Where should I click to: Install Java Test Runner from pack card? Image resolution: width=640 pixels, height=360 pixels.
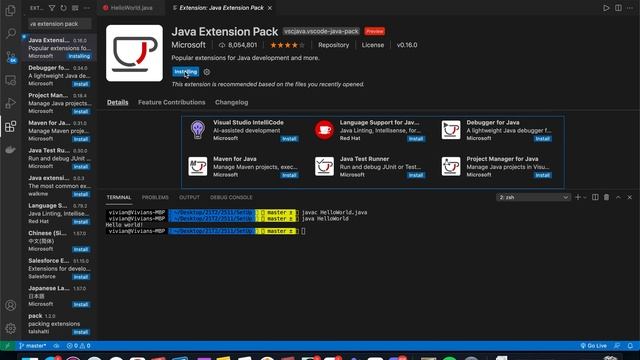416,175
